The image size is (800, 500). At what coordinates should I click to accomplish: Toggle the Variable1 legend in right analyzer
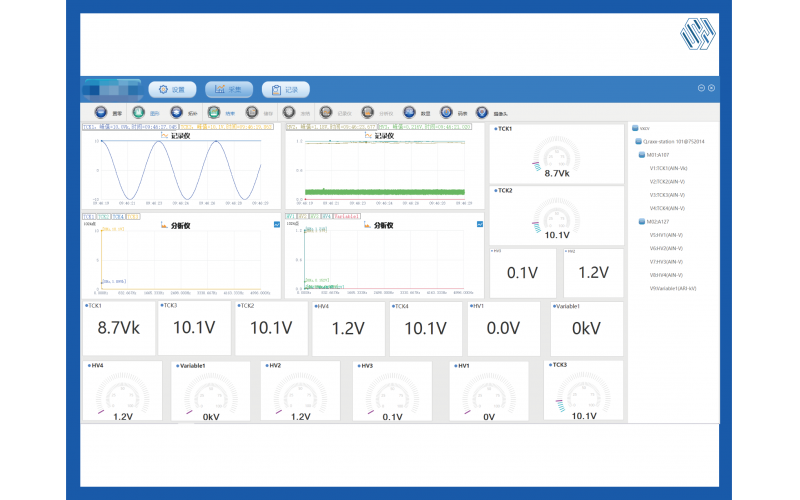(346, 216)
